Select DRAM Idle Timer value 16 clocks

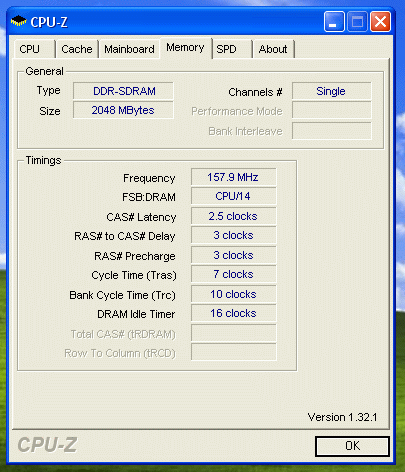(x=233, y=313)
